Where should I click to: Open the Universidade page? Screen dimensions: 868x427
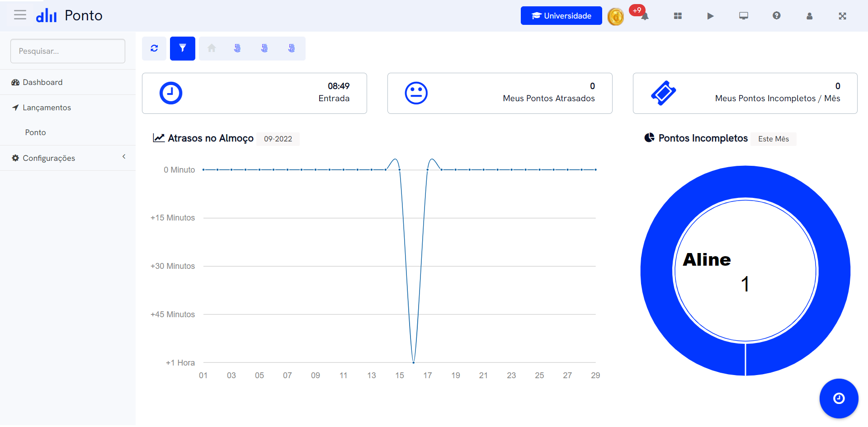561,16
